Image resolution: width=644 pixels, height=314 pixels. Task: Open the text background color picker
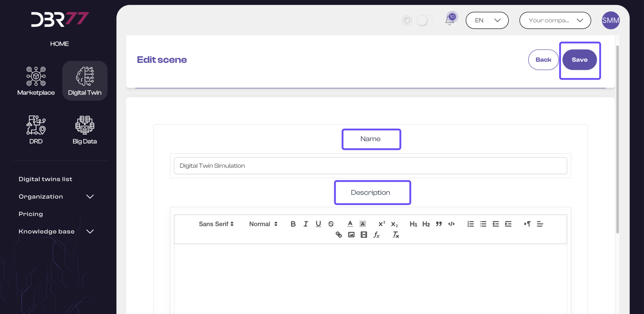click(x=363, y=224)
